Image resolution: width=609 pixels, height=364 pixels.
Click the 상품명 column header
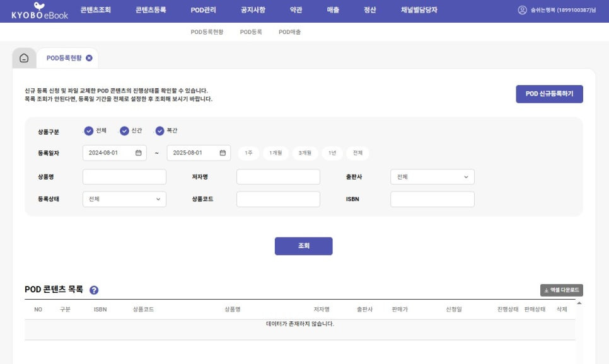click(x=232, y=309)
